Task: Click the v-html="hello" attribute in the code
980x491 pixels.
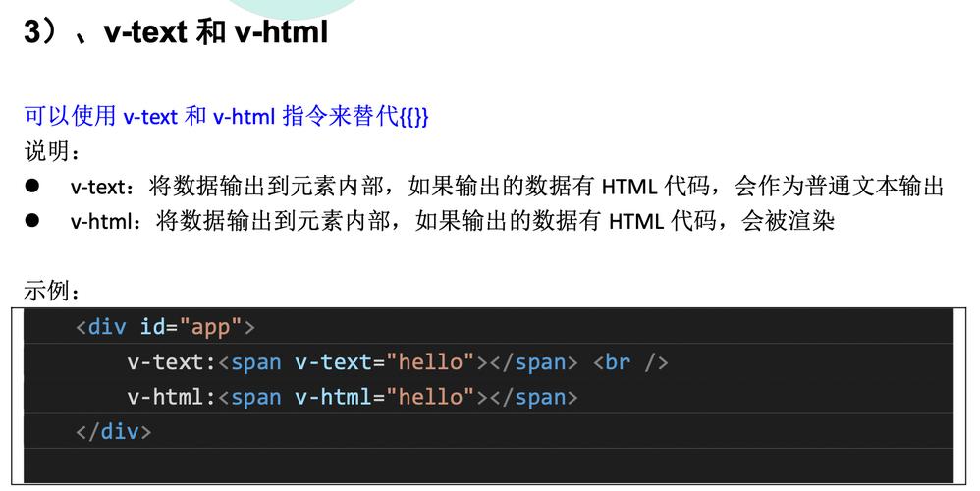Action: (x=385, y=397)
